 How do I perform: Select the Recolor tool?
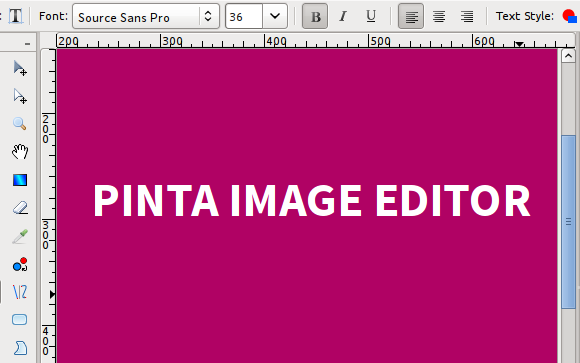click(20, 264)
